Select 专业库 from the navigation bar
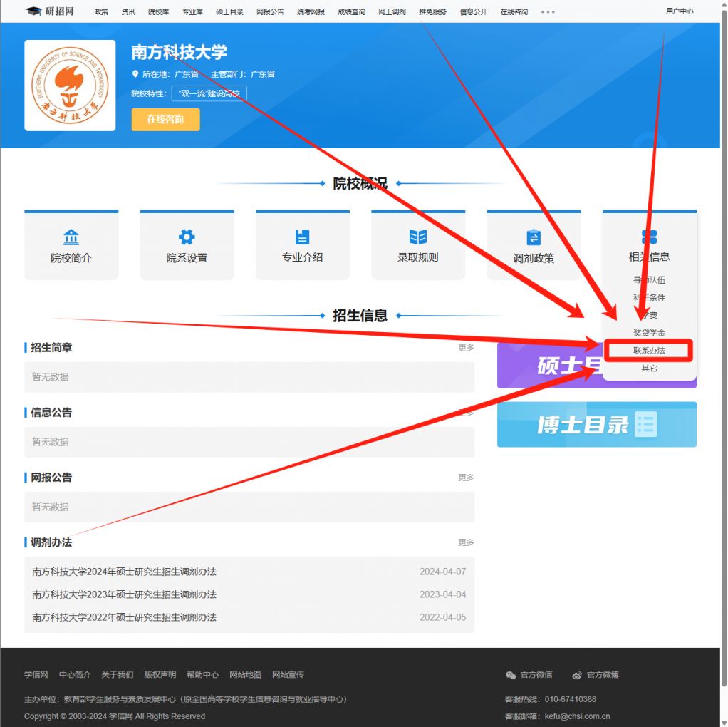The image size is (728, 727). click(x=192, y=11)
